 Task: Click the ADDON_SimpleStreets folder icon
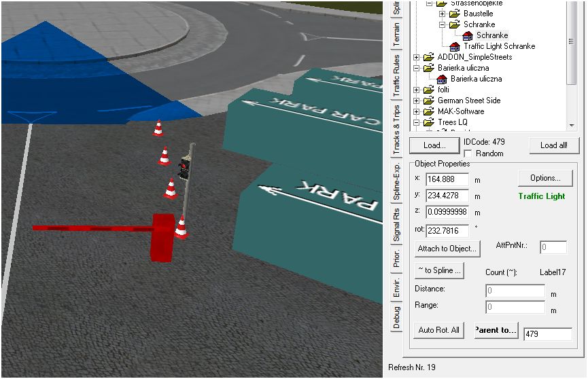point(428,57)
